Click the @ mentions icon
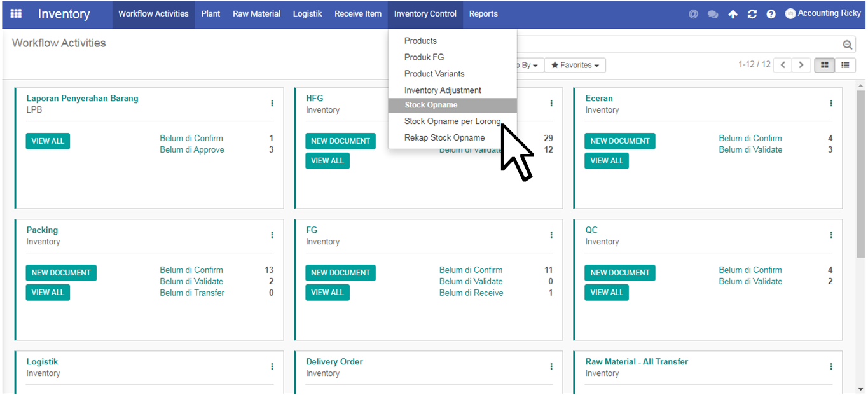 [693, 14]
